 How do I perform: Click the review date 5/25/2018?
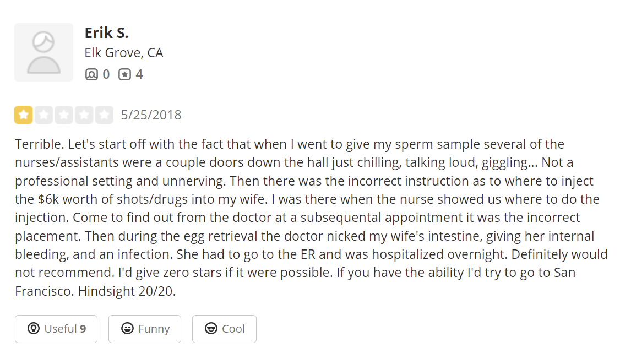pos(151,115)
